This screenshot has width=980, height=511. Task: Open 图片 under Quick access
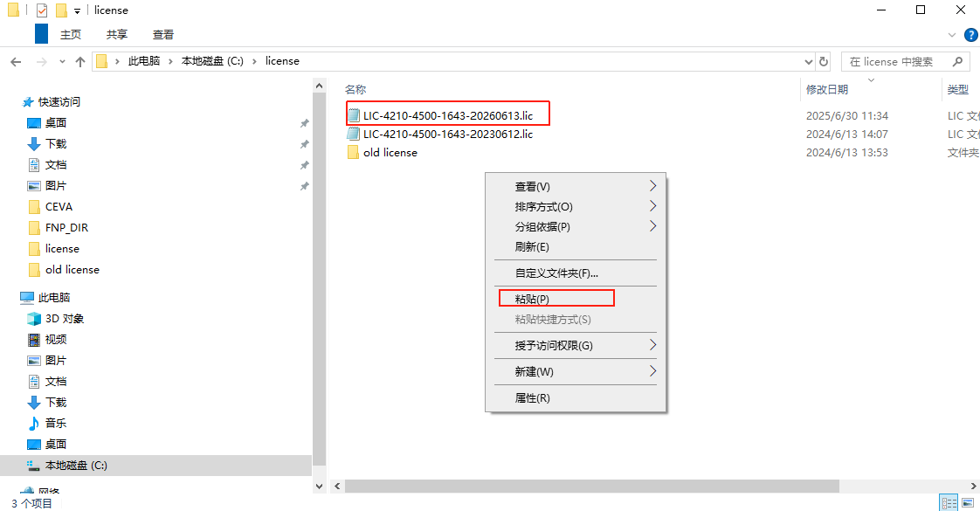56,185
